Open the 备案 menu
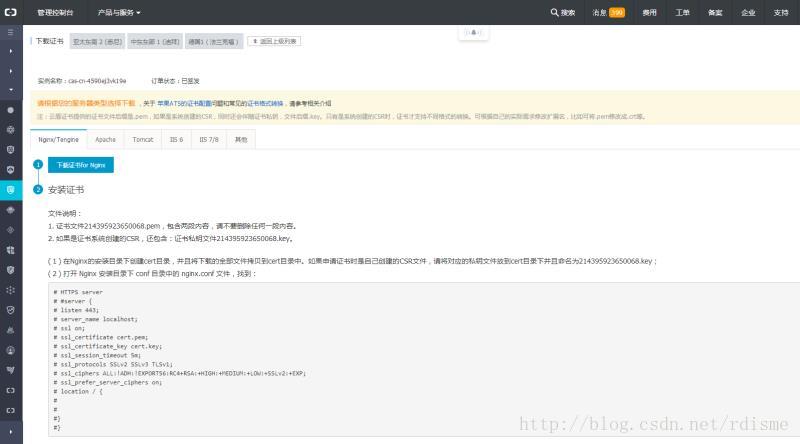 (x=715, y=12)
